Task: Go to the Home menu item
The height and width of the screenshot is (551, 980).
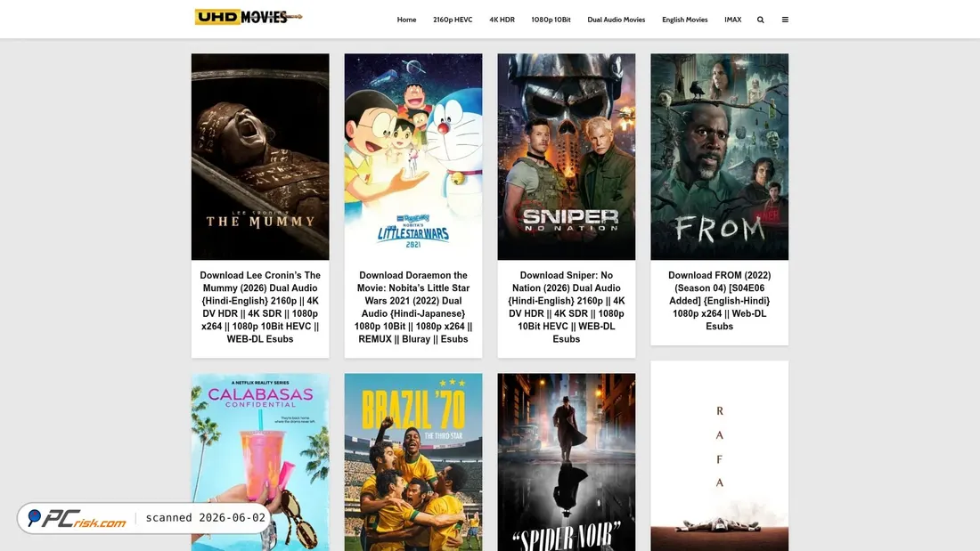Action: pyautogui.click(x=406, y=20)
